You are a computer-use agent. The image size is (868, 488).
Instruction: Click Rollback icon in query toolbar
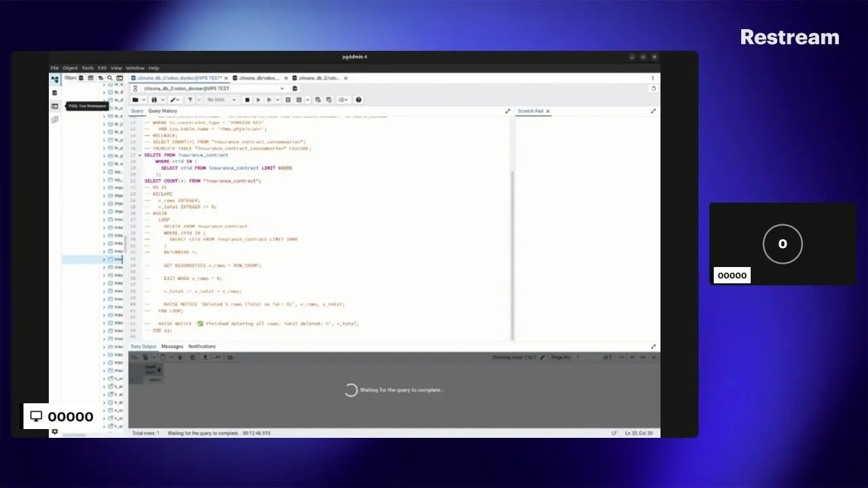[329, 100]
